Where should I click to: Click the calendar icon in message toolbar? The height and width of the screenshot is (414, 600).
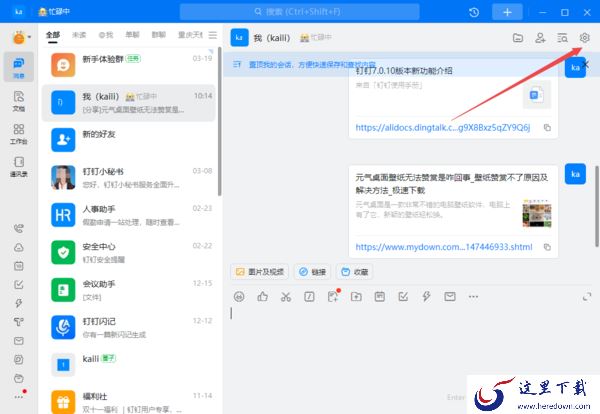tap(380, 297)
